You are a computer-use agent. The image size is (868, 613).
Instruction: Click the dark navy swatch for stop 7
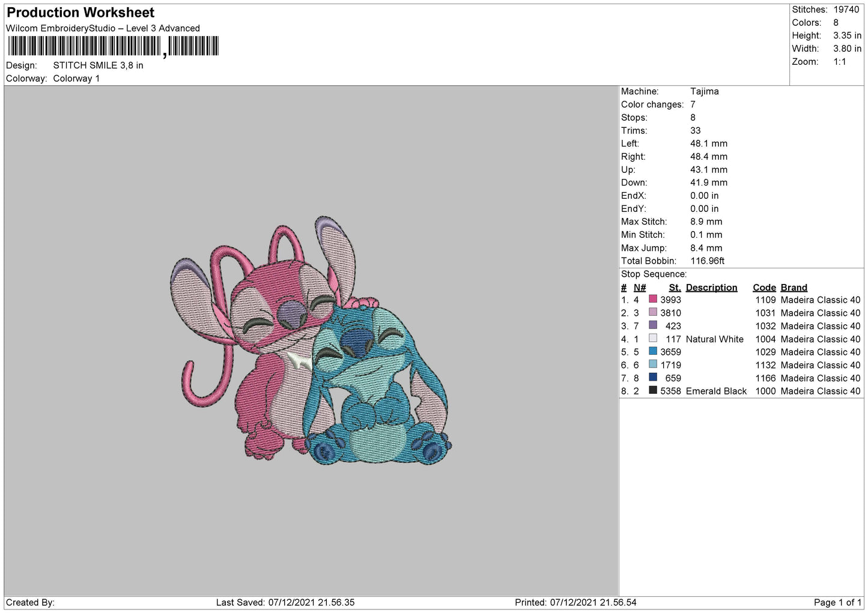(653, 378)
